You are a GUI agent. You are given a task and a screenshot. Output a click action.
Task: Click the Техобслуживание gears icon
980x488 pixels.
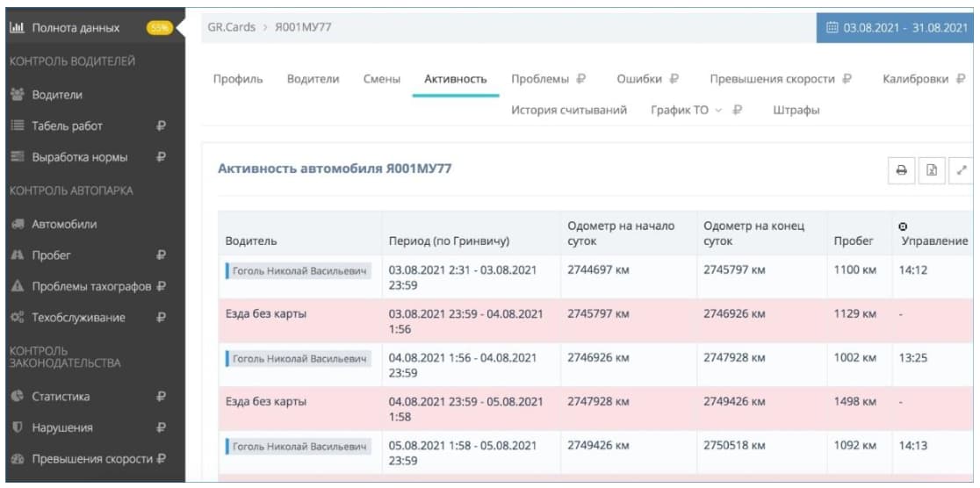[17, 318]
